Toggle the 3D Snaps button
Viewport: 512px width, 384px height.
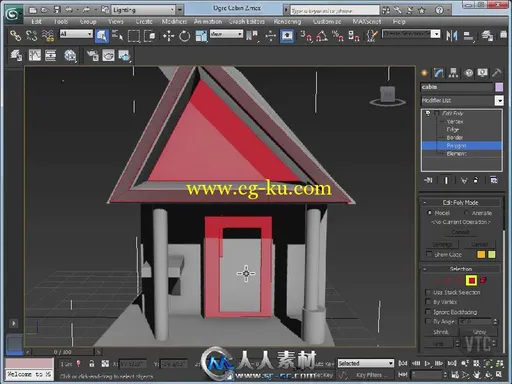(306, 36)
